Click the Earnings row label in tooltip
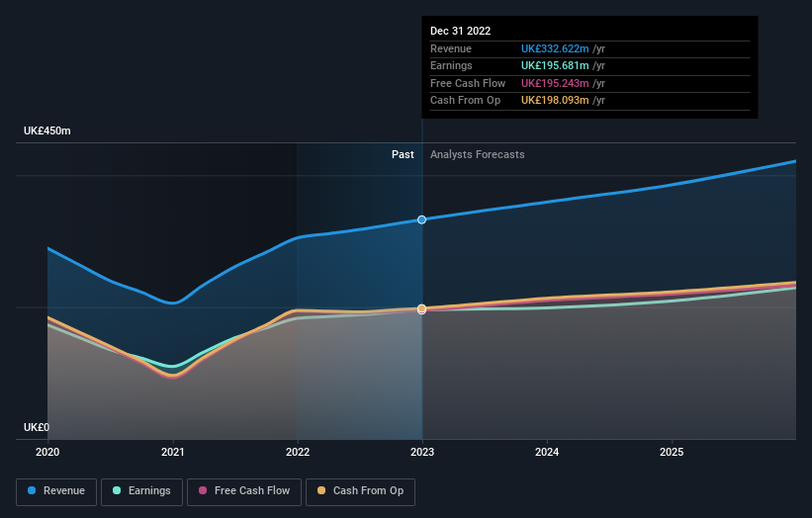Image resolution: width=812 pixels, height=518 pixels. tap(451, 65)
